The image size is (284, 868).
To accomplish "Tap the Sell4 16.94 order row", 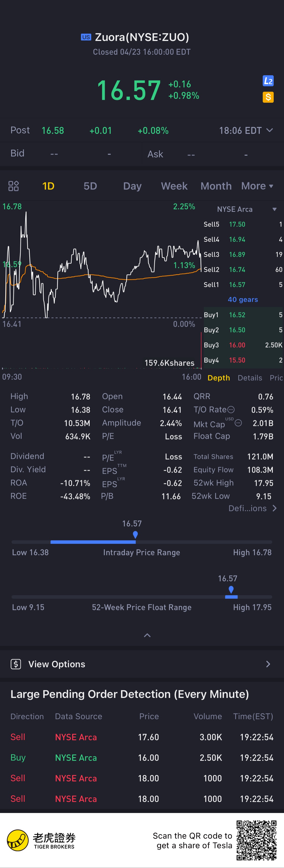I will pyautogui.click(x=243, y=240).
